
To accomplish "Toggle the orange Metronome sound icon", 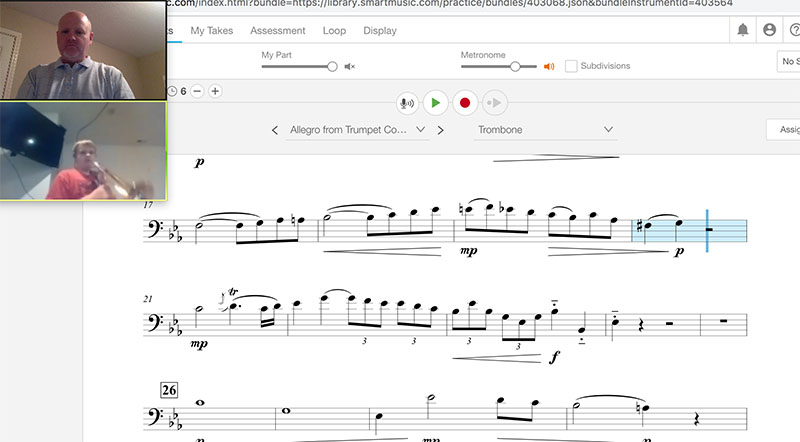I will pyautogui.click(x=549, y=67).
